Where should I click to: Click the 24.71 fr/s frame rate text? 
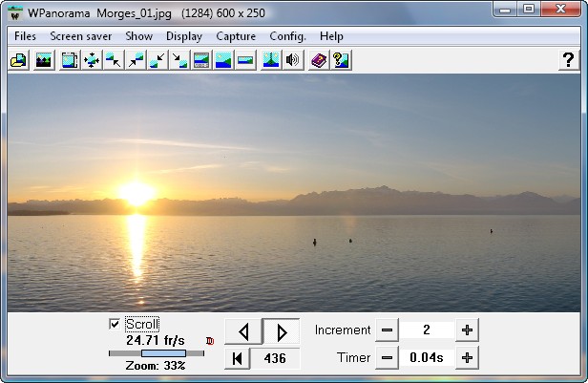156,340
